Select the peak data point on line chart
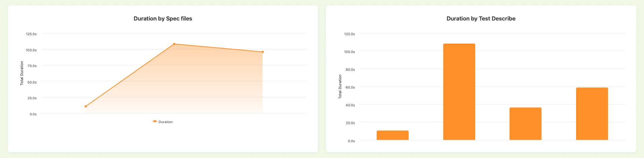 click(174, 44)
